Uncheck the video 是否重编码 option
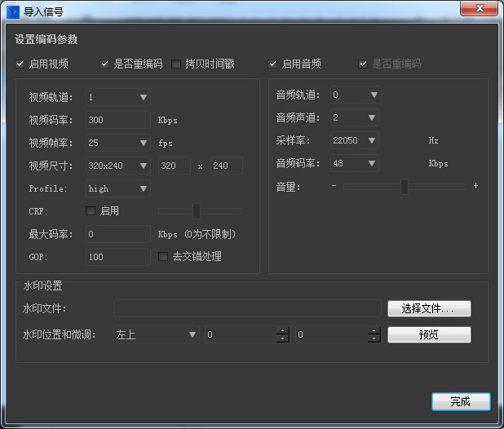The height and width of the screenshot is (429, 504). pyautogui.click(x=105, y=64)
